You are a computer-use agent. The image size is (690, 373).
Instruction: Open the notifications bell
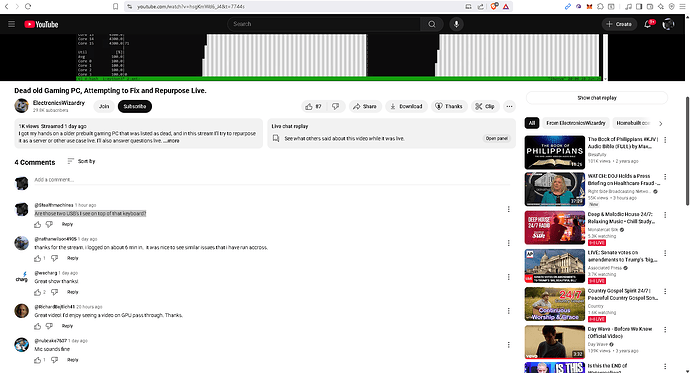click(648, 24)
